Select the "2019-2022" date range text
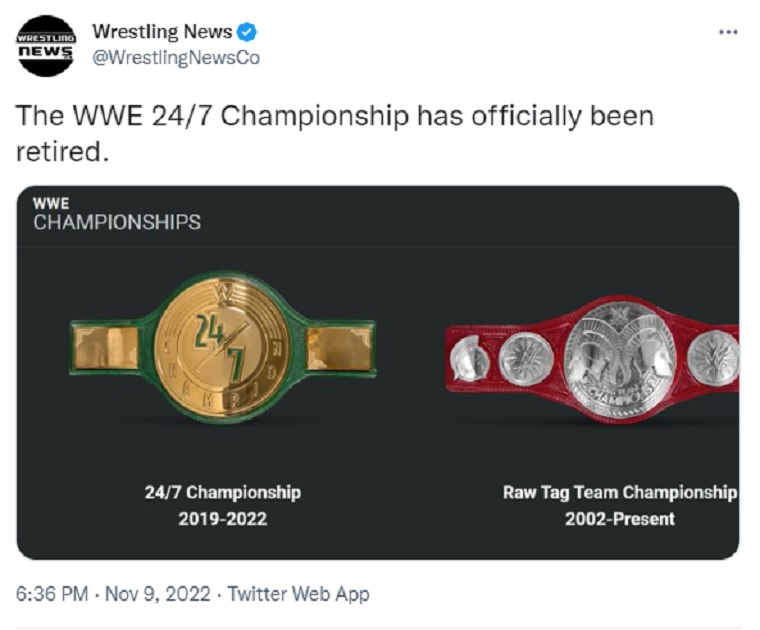 [222, 519]
